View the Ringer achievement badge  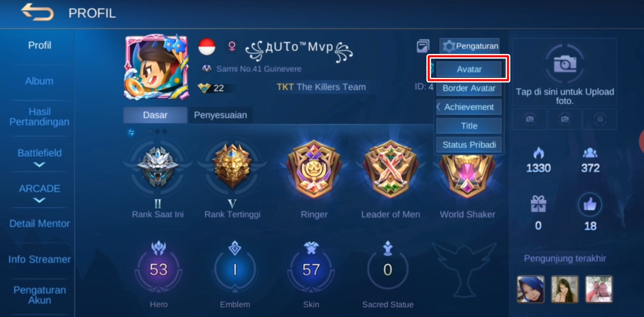pyautogui.click(x=314, y=169)
